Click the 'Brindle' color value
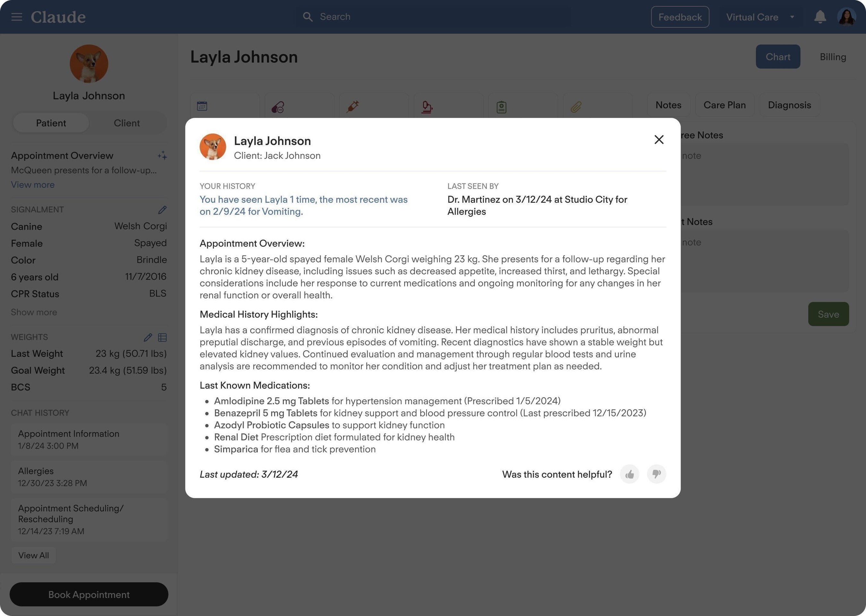The width and height of the screenshot is (866, 616). click(x=152, y=260)
